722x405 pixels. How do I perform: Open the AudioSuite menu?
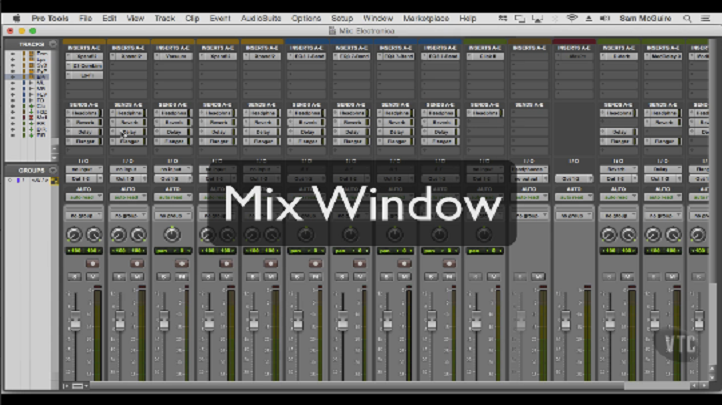pos(261,18)
